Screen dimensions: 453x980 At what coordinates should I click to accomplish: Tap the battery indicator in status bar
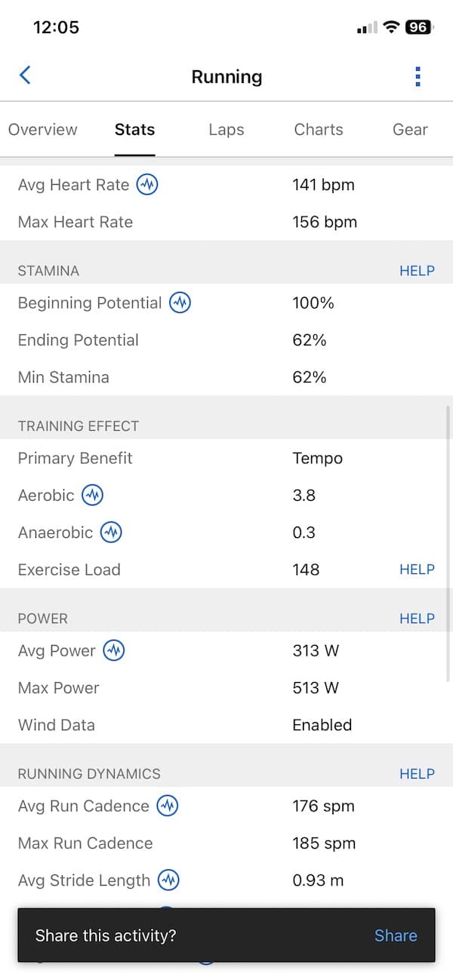pos(418,28)
